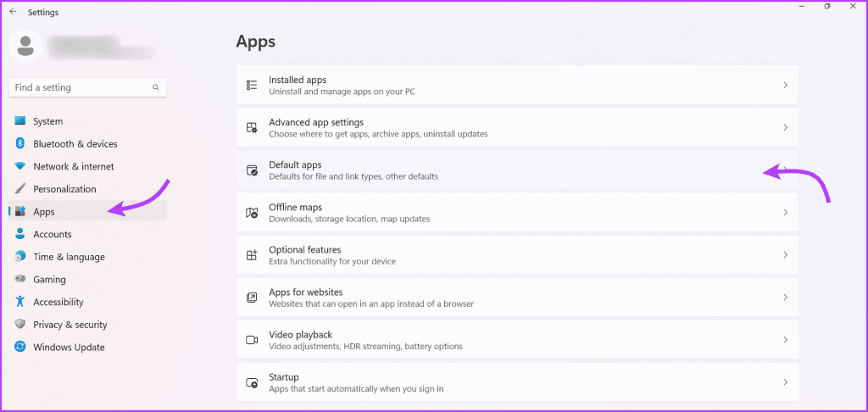Click the Video playback camera icon

pos(251,340)
